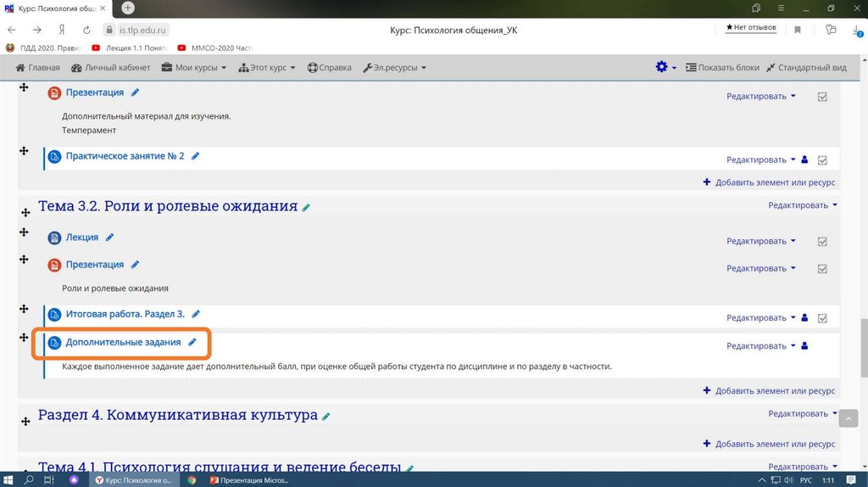The height and width of the screenshot is (487, 868).
Task: Click Показать блоки
Action: [722, 68]
